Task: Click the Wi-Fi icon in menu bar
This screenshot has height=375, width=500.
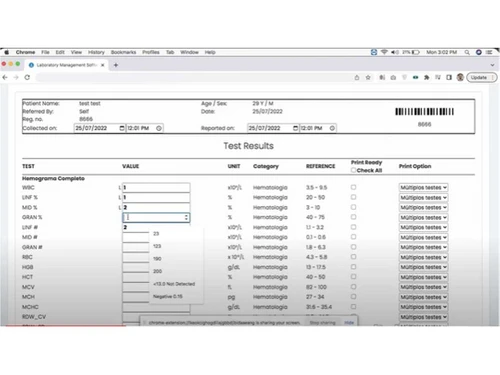Action: [x=384, y=52]
